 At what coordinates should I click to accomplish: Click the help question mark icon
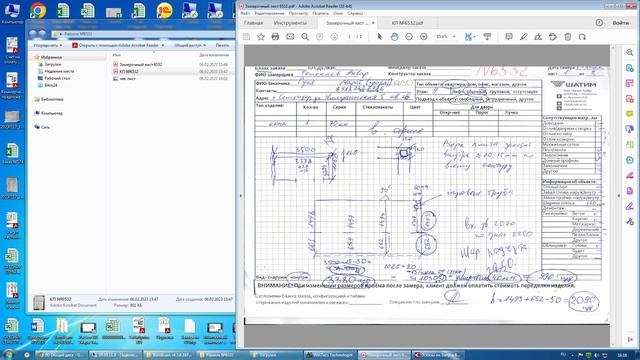click(x=599, y=23)
